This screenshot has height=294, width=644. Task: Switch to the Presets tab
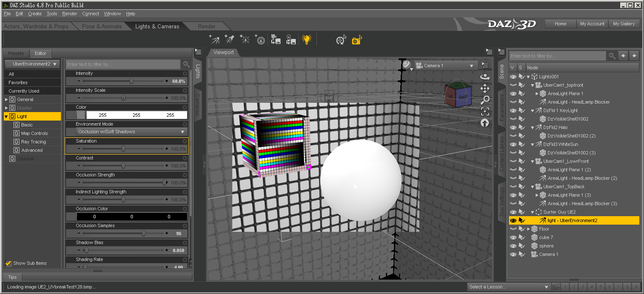point(16,53)
